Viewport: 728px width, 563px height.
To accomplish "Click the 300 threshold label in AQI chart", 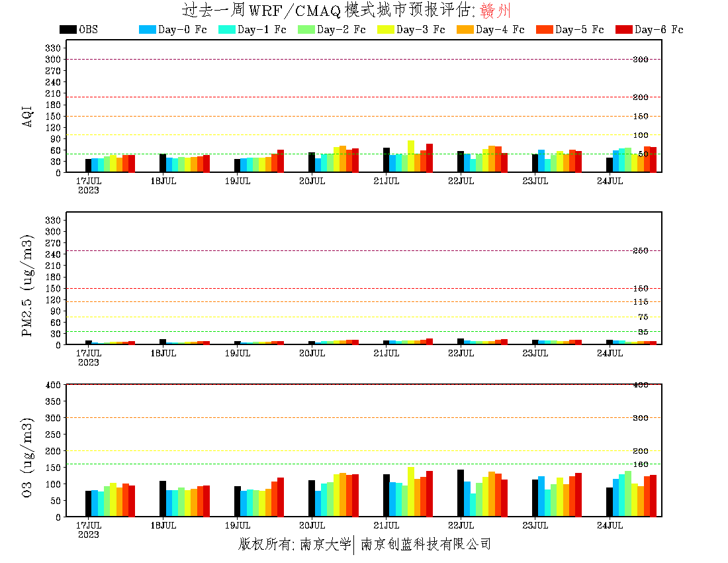I will pos(641,60).
